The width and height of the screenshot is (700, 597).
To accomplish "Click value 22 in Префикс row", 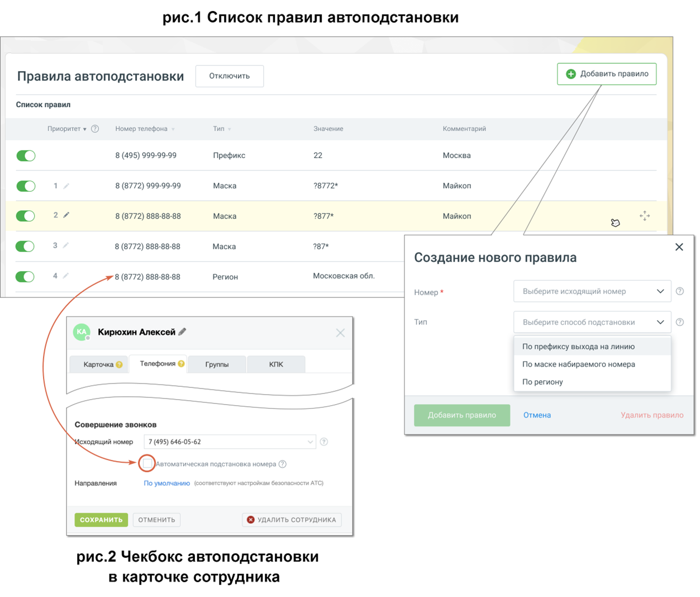I will [x=318, y=155].
